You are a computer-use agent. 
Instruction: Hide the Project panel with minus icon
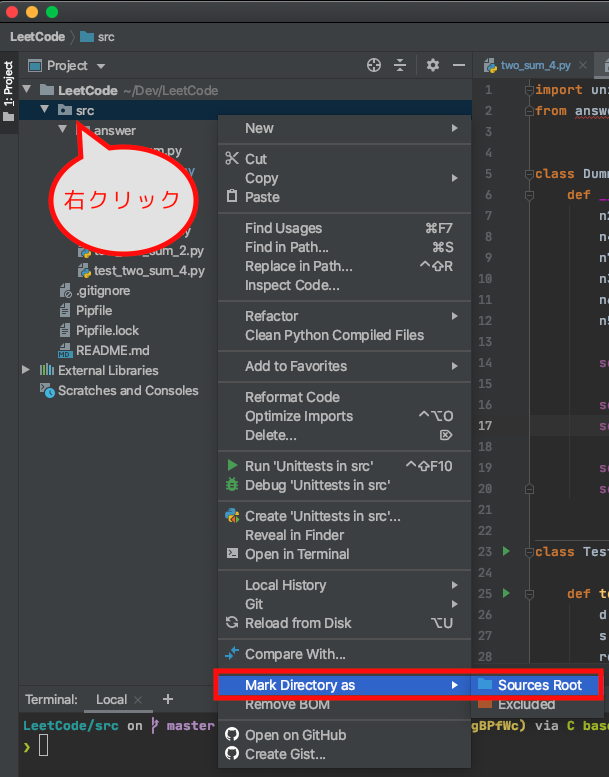[x=459, y=65]
